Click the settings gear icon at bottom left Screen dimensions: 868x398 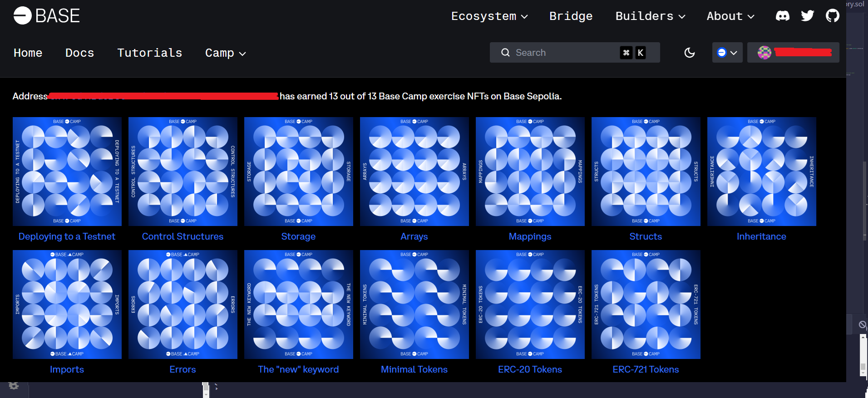[14, 386]
